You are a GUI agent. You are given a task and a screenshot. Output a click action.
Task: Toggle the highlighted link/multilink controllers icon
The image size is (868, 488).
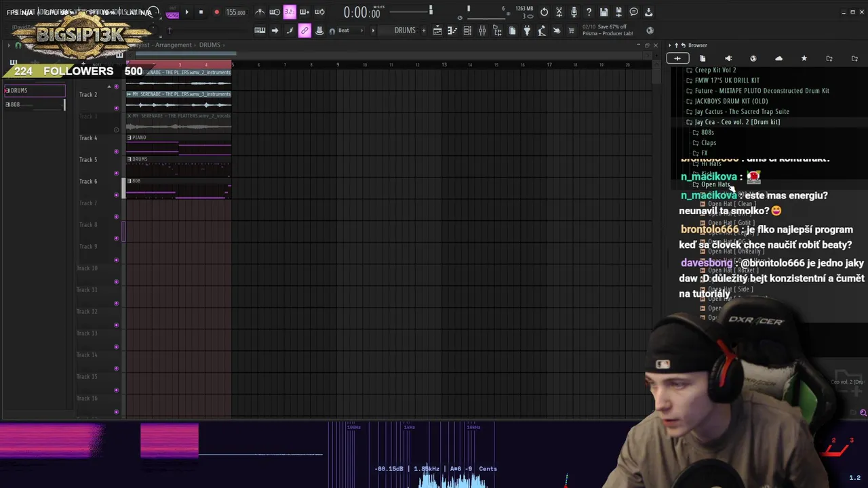[x=304, y=30]
